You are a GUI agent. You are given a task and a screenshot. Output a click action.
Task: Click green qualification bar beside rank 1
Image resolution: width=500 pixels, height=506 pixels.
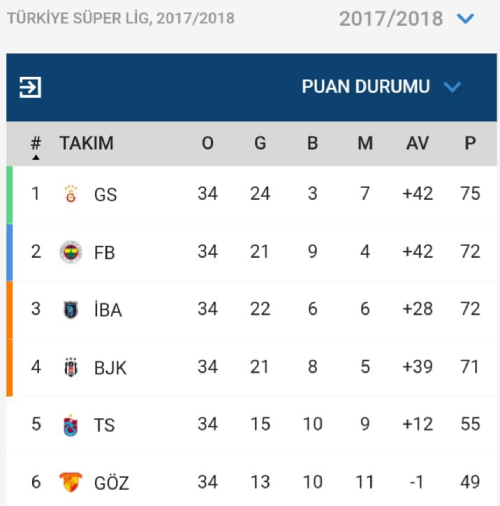10,195
